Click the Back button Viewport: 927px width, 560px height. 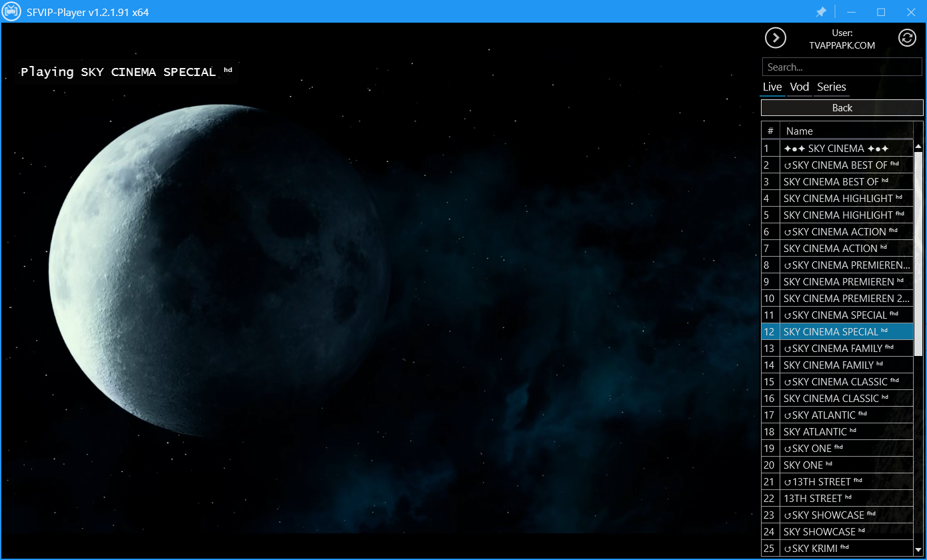pos(842,107)
